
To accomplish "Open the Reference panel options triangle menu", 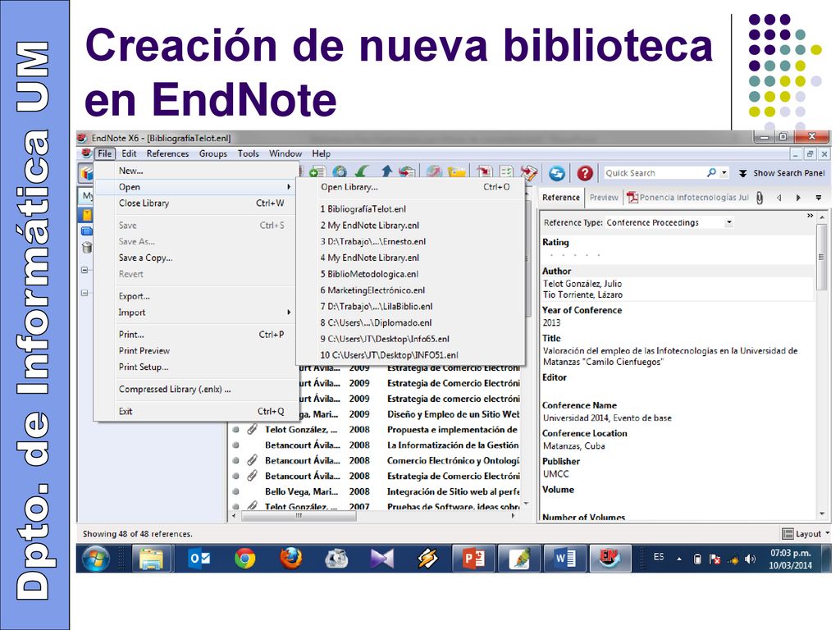I will (819, 198).
